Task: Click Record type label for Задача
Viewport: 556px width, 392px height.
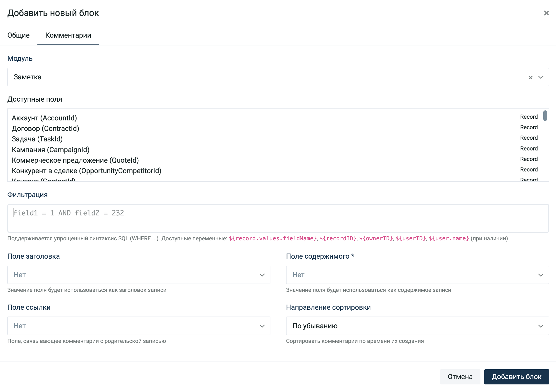Action: tap(529, 138)
